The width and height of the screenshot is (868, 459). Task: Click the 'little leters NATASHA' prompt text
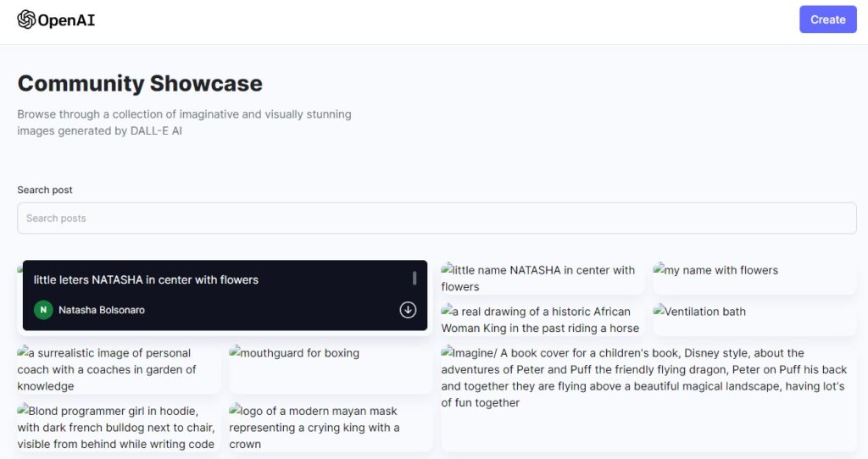[146, 279]
